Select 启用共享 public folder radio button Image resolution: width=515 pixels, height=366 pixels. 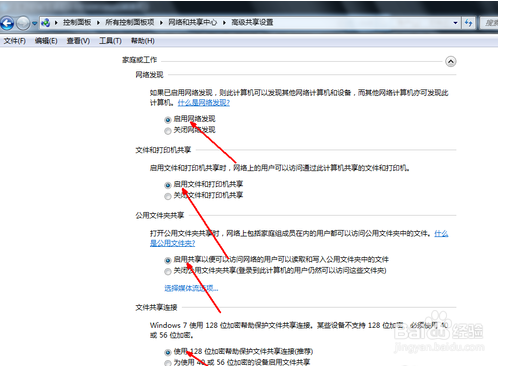(168, 260)
